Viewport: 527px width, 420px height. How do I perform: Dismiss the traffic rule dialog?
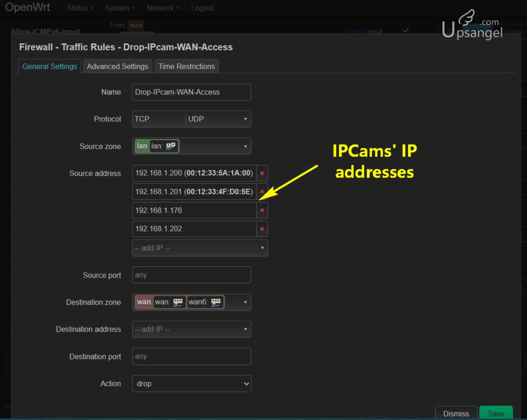(x=456, y=413)
